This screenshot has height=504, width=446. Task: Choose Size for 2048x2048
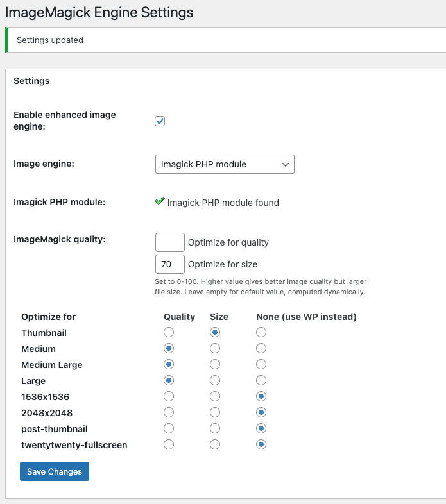pos(215,412)
